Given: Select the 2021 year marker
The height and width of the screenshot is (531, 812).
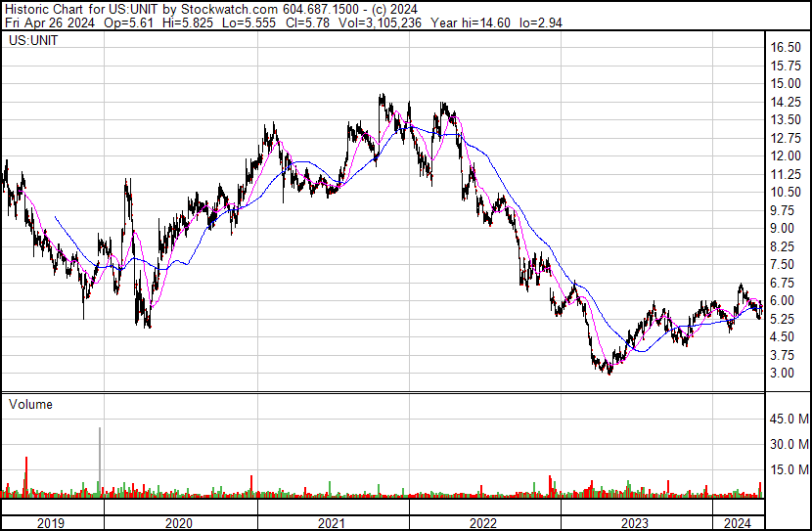Looking at the screenshot, I should [333, 523].
